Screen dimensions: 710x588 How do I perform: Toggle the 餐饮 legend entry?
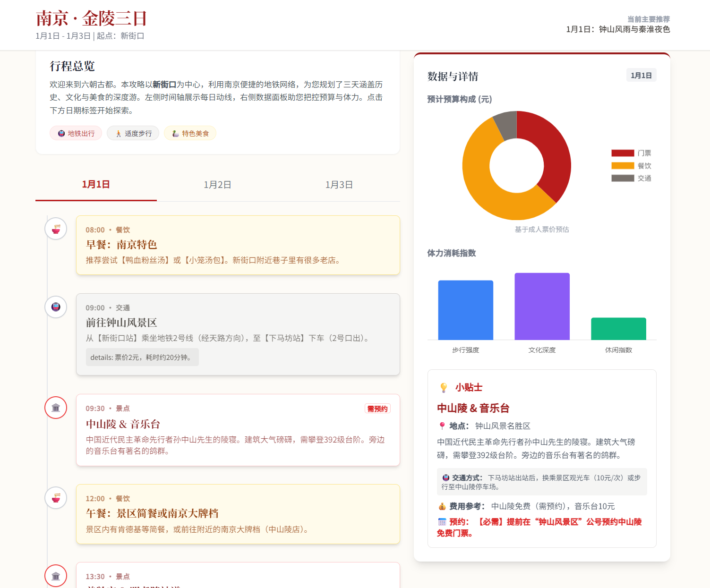click(631, 166)
